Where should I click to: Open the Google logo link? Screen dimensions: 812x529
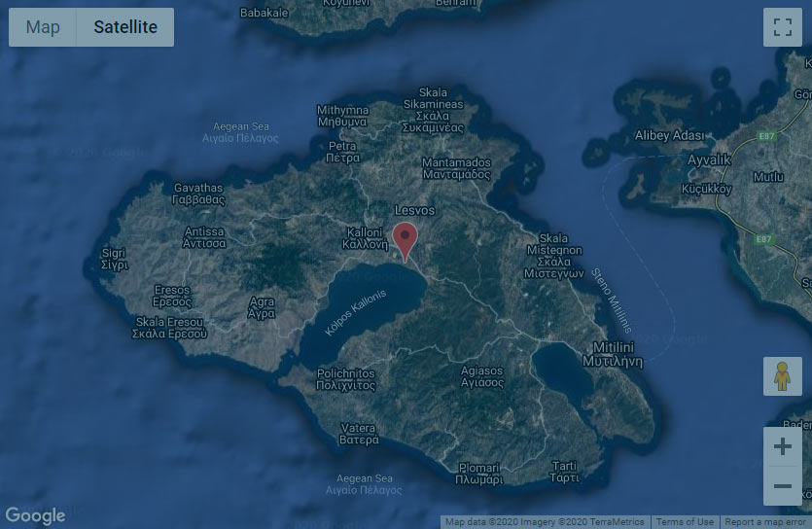(x=35, y=516)
